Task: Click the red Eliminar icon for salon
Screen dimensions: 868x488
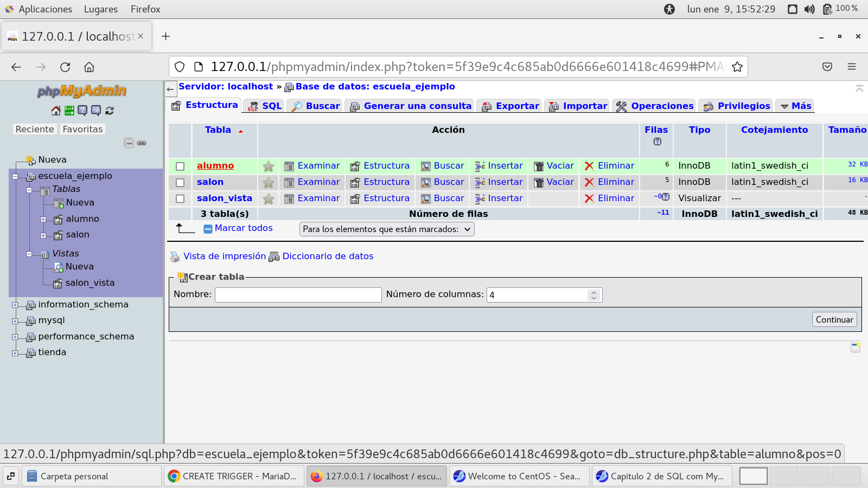Action: coord(589,183)
